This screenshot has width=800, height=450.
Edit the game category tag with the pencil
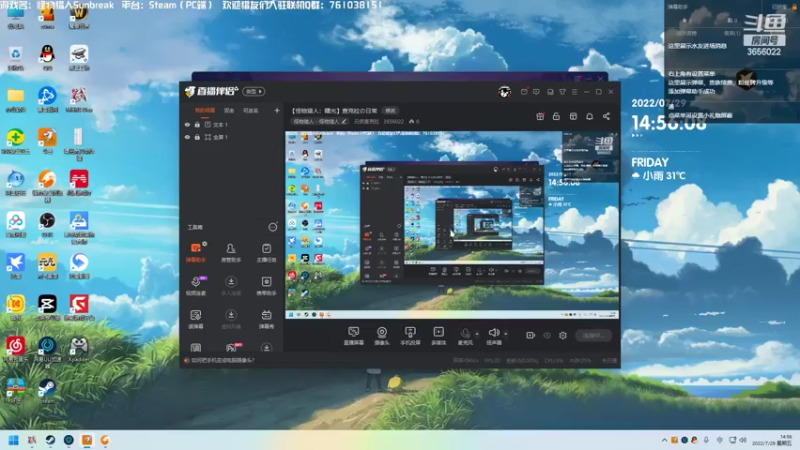[x=344, y=121]
